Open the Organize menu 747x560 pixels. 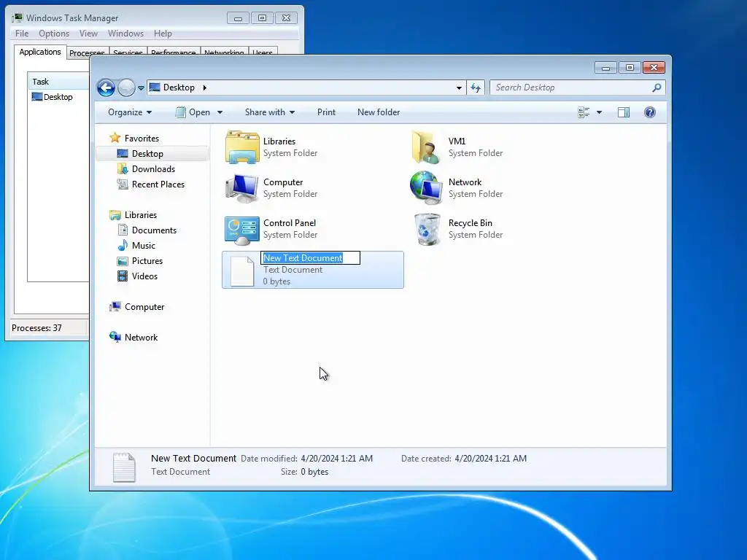coord(130,112)
